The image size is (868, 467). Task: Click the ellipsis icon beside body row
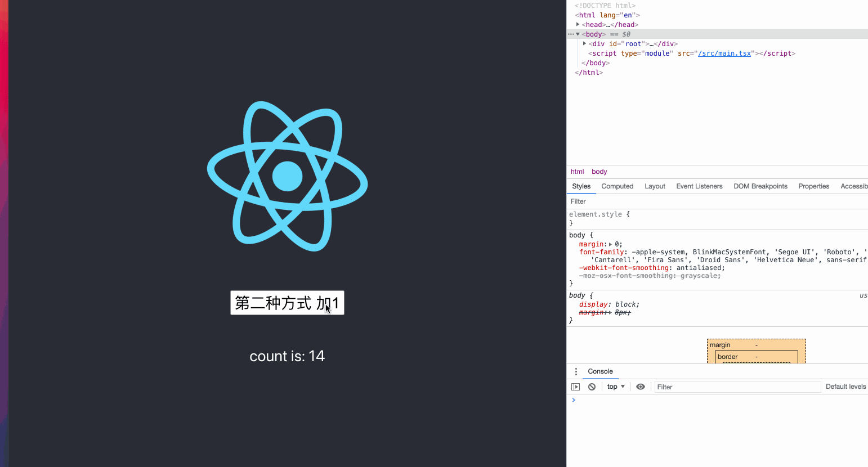[x=571, y=34]
